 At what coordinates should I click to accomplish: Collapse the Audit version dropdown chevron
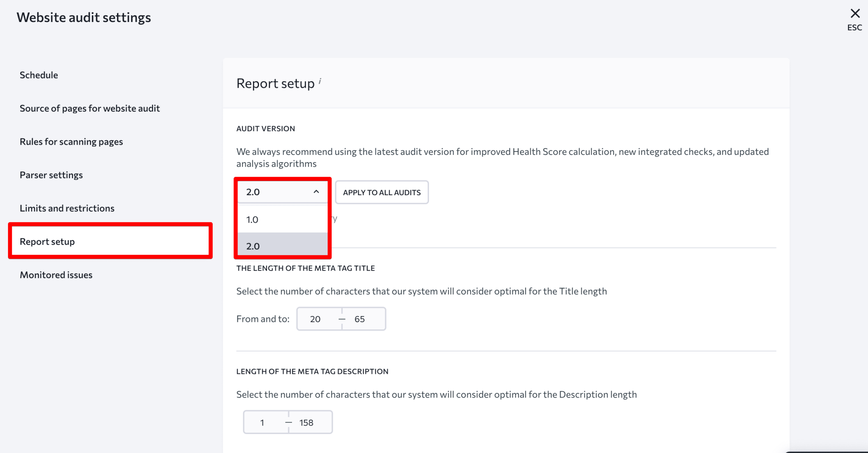[315, 192]
